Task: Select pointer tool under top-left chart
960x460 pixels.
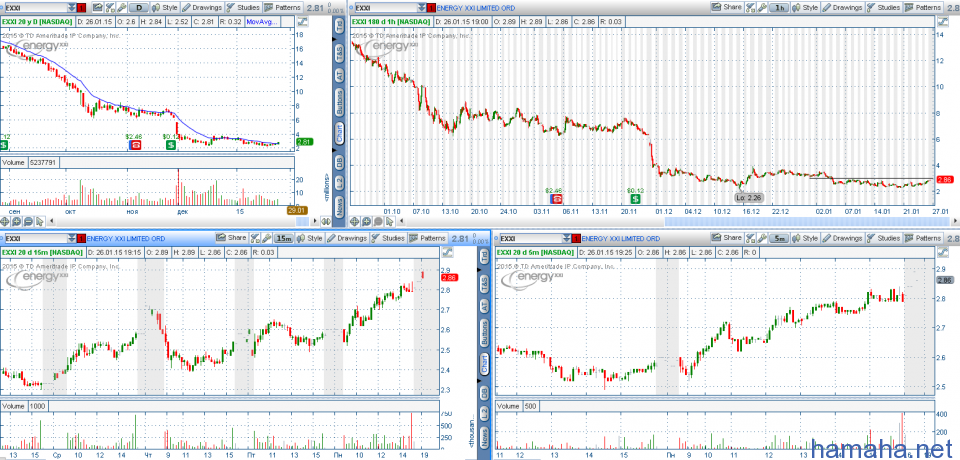Action: (39, 222)
